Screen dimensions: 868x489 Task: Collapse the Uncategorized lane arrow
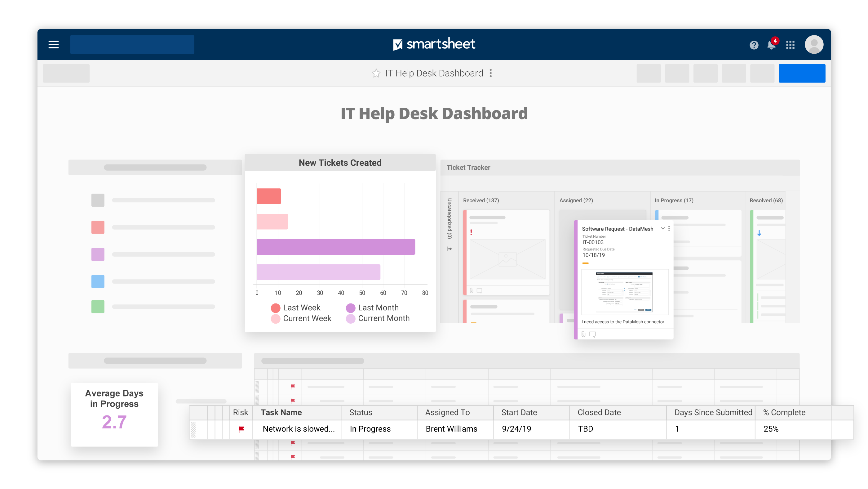point(449,249)
